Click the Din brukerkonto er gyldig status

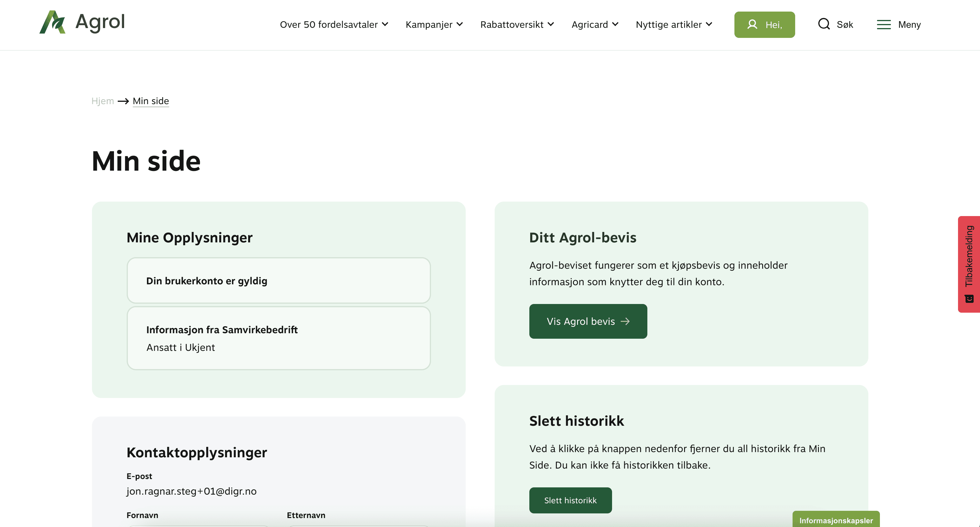(207, 281)
